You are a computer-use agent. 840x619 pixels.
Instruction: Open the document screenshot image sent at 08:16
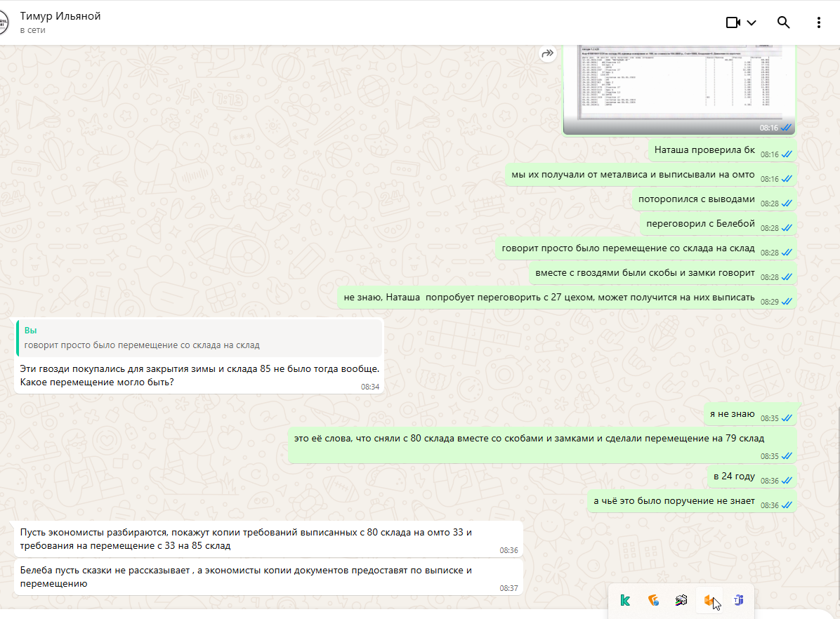pyautogui.click(x=678, y=88)
